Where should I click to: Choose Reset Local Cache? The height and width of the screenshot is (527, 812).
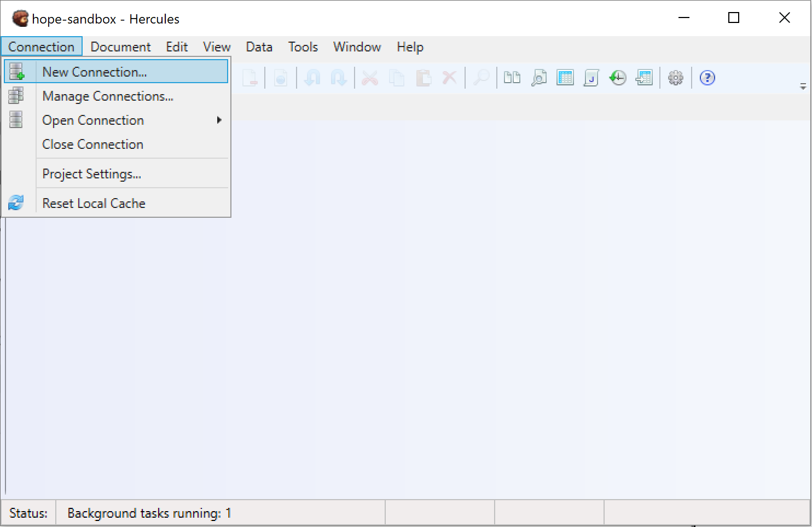pos(116,203)
